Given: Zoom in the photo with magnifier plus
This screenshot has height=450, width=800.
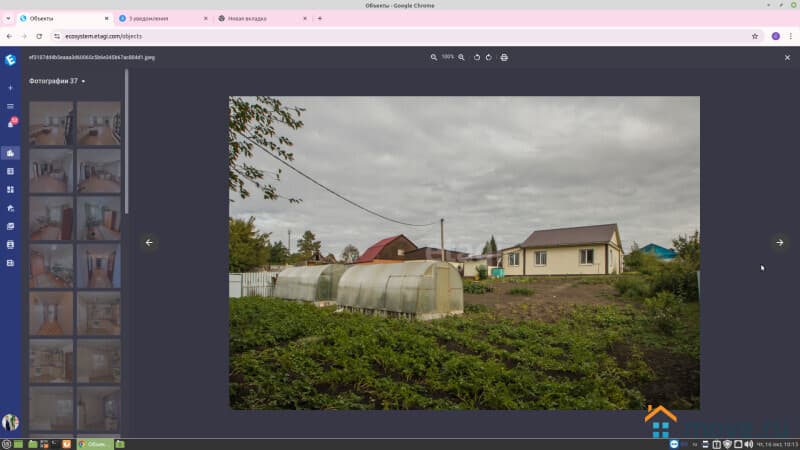Looking at the screenshot, I should pos(461,57).
